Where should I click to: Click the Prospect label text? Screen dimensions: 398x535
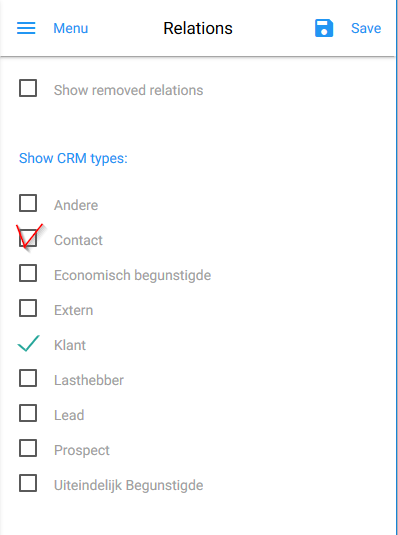(82, 450)
